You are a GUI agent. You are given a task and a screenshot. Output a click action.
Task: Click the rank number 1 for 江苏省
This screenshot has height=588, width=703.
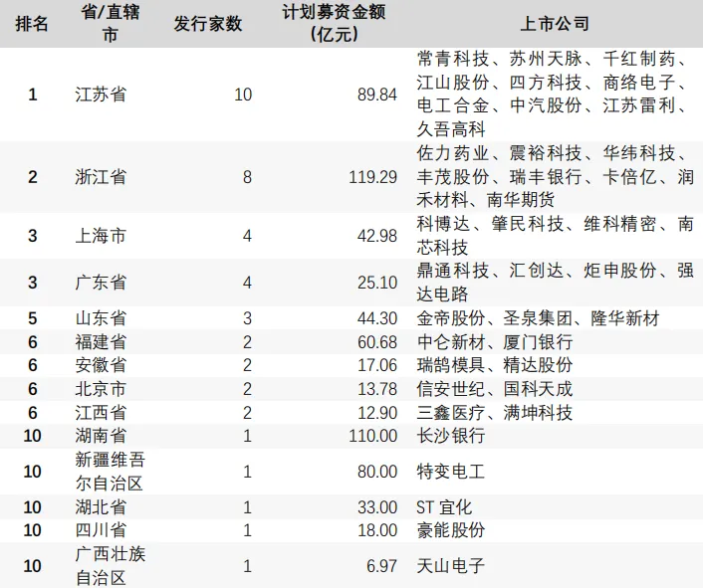pyautogui.click(x=32, y=95)
